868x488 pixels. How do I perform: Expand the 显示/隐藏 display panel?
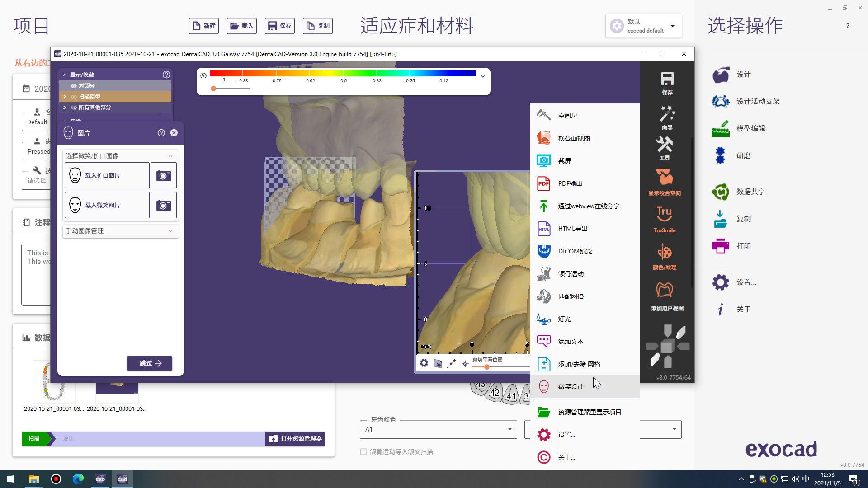tap(64, 74)
